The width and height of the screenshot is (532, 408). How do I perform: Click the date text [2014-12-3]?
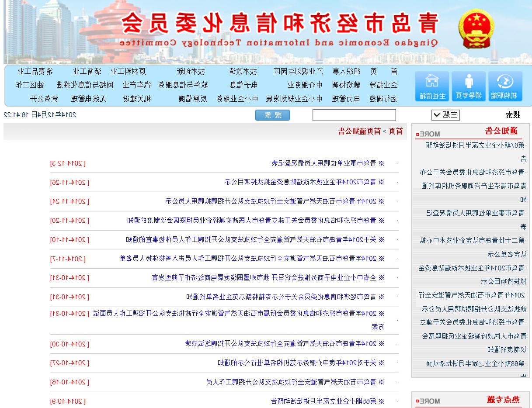pyautogui.click(x=68, y=163)
